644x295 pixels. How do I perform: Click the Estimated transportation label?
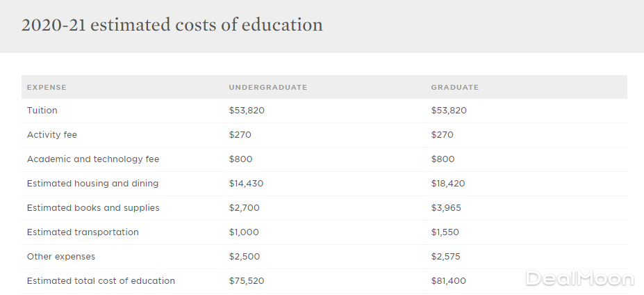point(83,232)
